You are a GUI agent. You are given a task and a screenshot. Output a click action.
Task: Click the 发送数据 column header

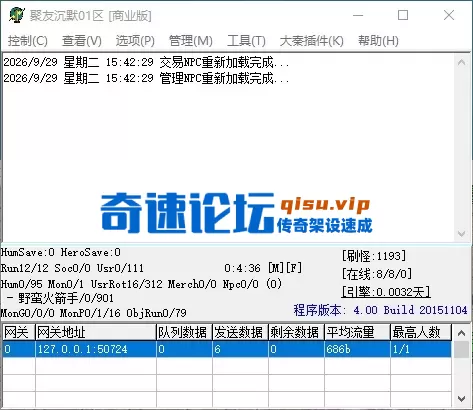point(240,332)
